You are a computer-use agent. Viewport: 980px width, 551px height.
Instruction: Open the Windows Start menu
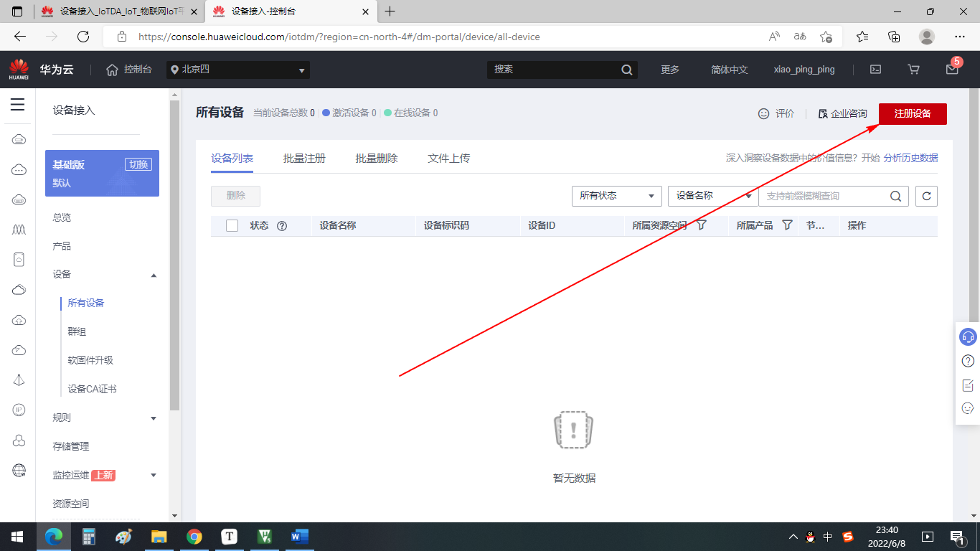17,536
